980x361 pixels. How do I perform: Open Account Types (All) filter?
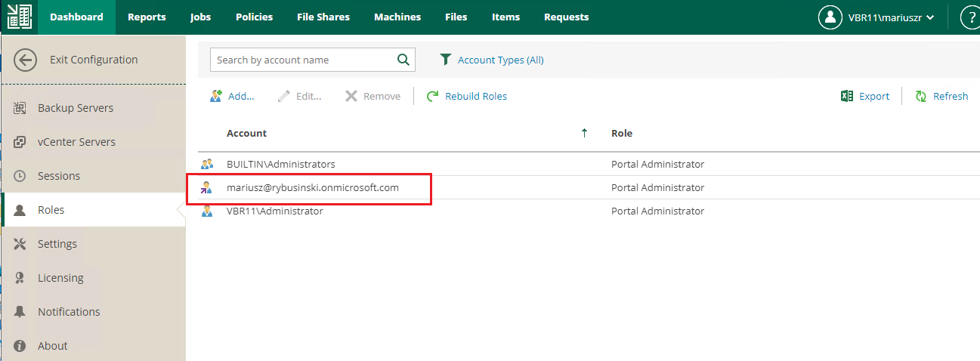pos(492,60)
